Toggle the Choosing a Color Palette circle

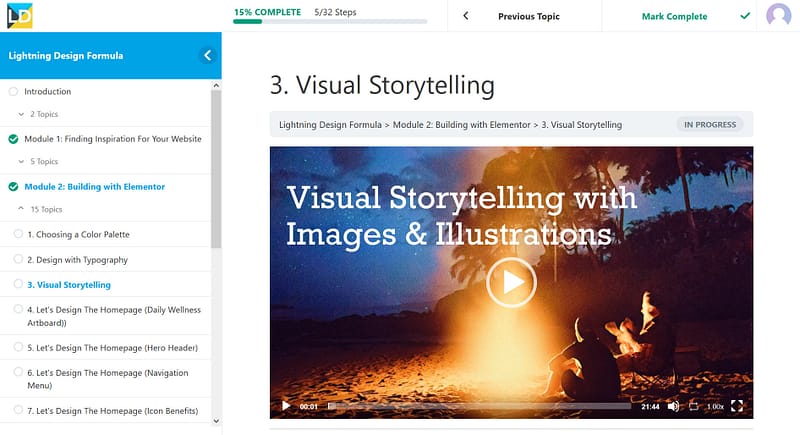18,234
